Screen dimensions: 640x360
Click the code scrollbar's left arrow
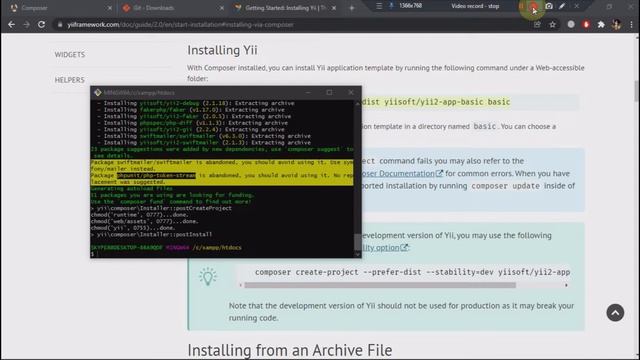point(241,285)
